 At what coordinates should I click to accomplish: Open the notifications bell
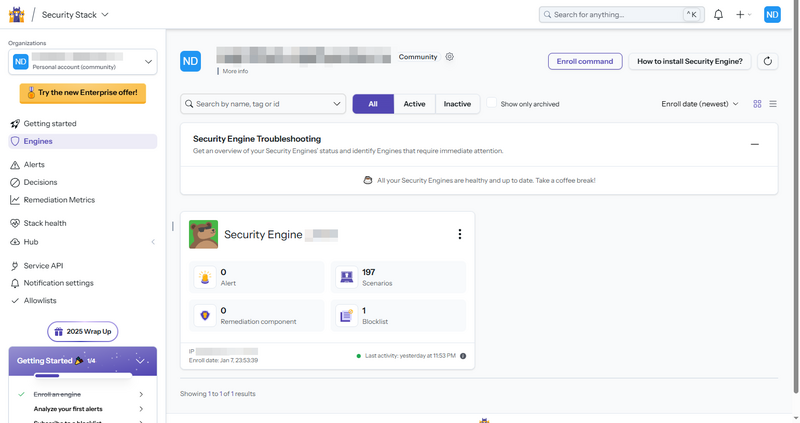point(718,15)
